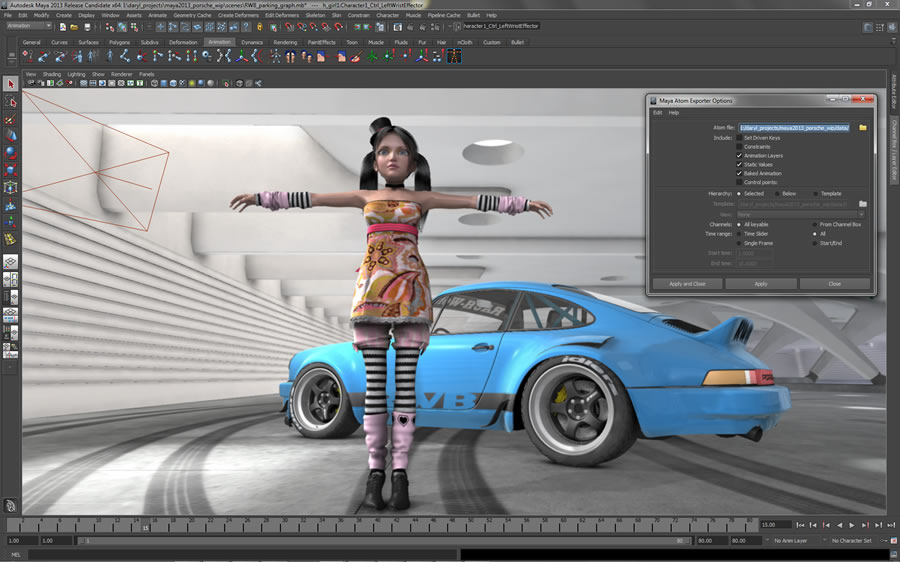Enable the Set Driven Keys checkbox
Viewport: 900px width, 562px height.
point(739,138)
